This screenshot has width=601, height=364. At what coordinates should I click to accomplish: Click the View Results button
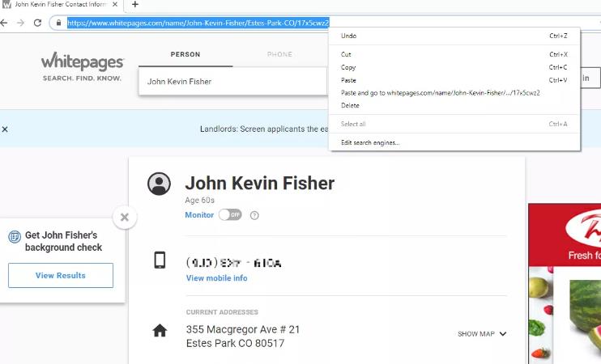[61, 275]
